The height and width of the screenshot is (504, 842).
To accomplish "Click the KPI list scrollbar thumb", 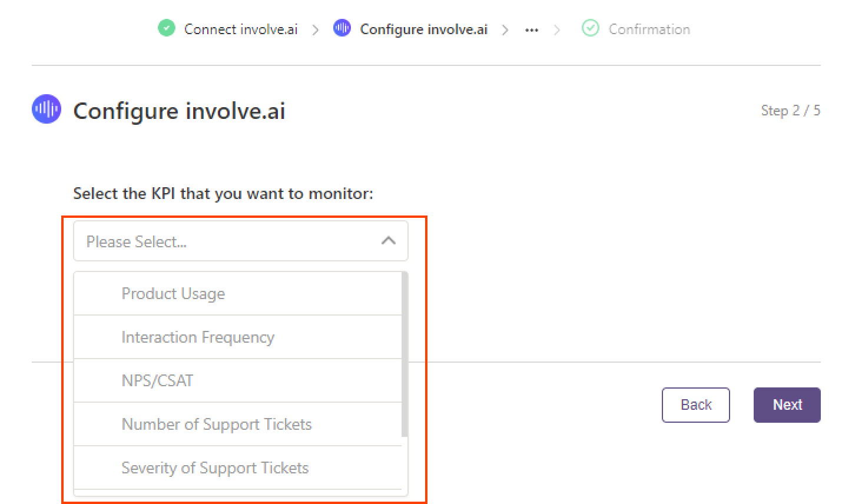I will 405,354.
